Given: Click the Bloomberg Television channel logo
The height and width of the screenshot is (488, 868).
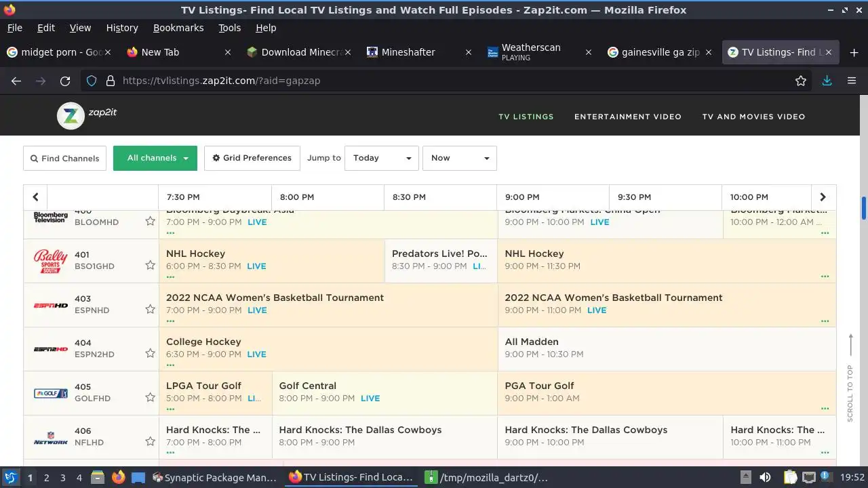Looking at the screenshot, I should pyautogui.click(x=51, y=217).
